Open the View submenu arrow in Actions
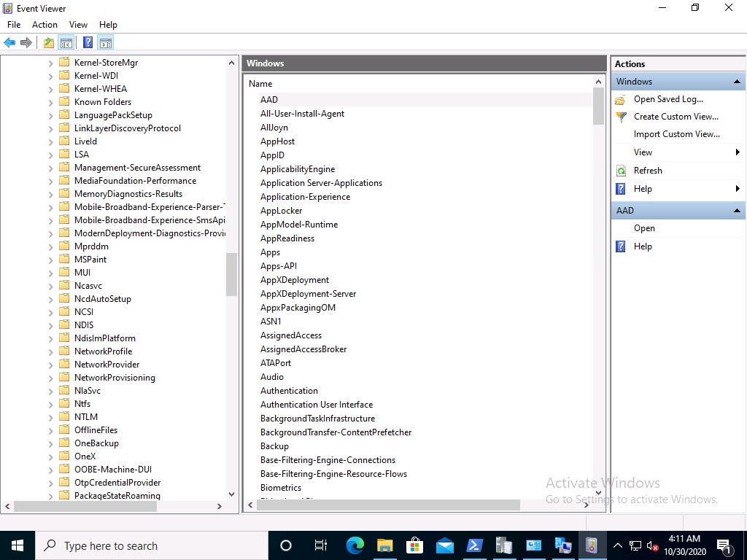The width and height of the screenshot is (747, 560). point(738,152)
